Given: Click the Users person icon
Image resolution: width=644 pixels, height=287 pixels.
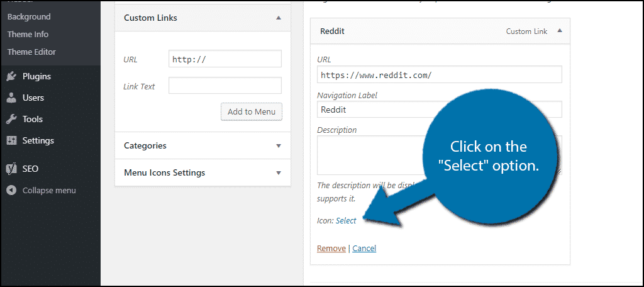Looking at the screenshot, I should point(11,98).
